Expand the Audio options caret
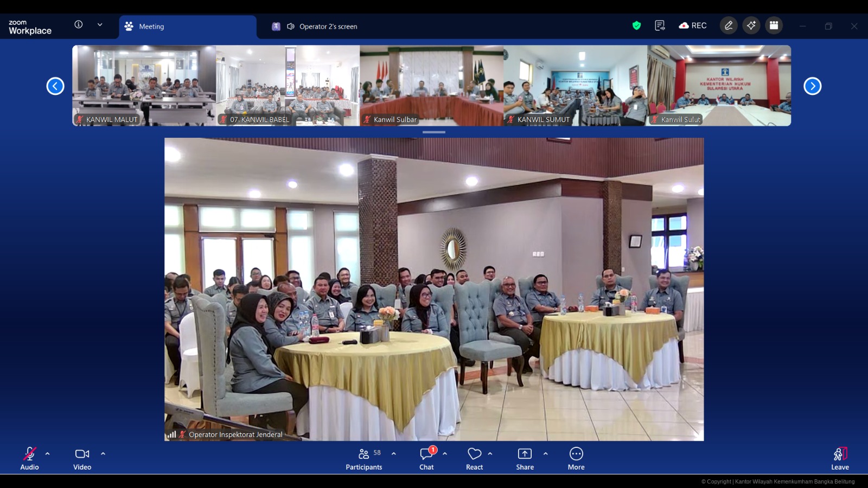 (47, 453)
